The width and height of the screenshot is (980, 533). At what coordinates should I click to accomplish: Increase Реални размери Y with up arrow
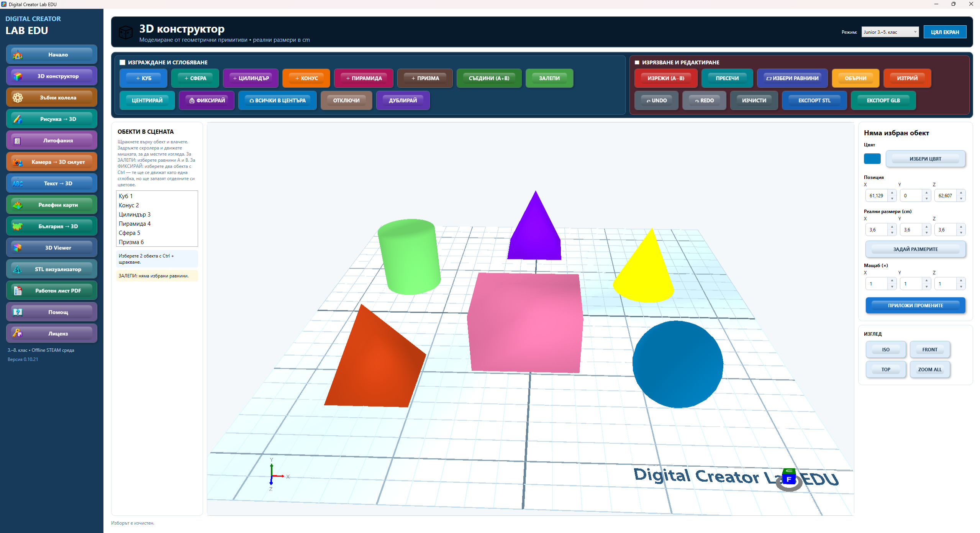click(x=926, y=227)
